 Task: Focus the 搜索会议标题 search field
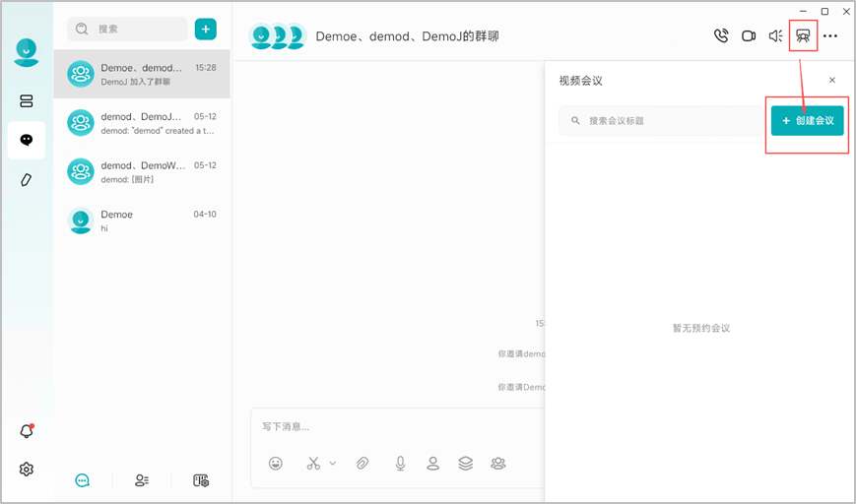[661, 120]
